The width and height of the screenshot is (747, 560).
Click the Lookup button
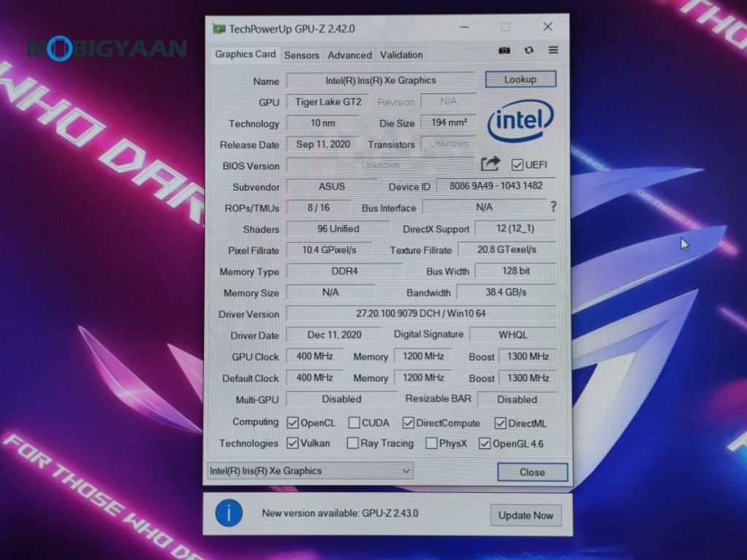521,79
